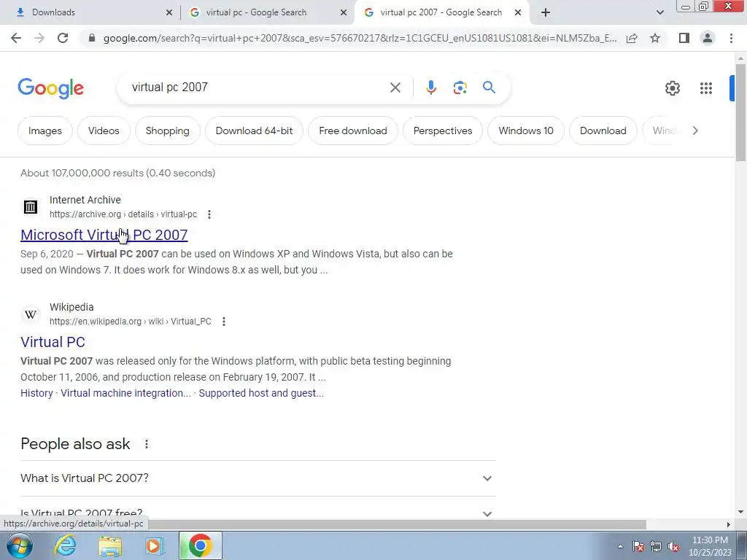Filter results by Videos
The image size is (747, 560).
tap(104, 131)
